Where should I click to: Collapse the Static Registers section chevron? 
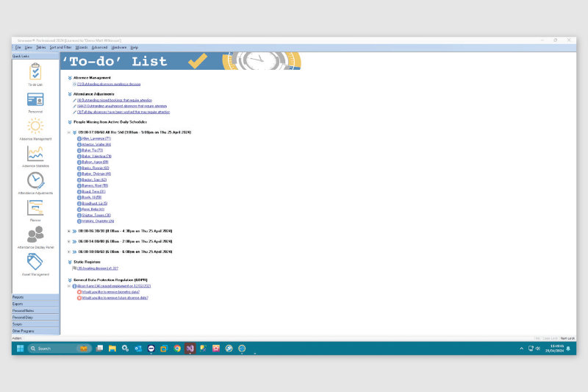[x=70, y=262]
